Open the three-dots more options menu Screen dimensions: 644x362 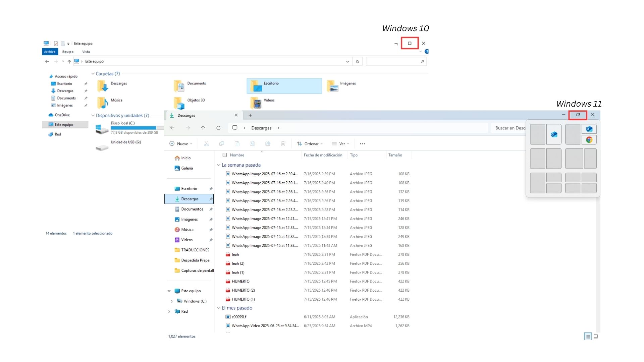coord(362,144)
